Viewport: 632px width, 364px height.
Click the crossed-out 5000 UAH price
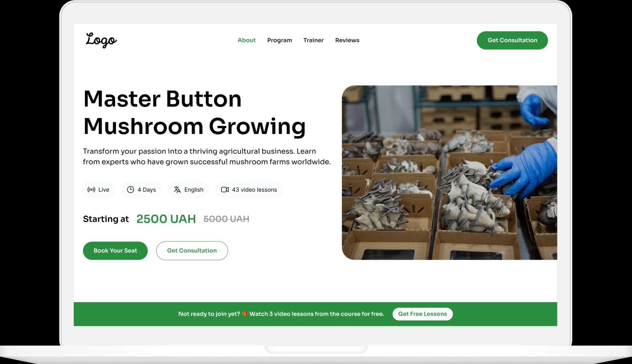226,219
